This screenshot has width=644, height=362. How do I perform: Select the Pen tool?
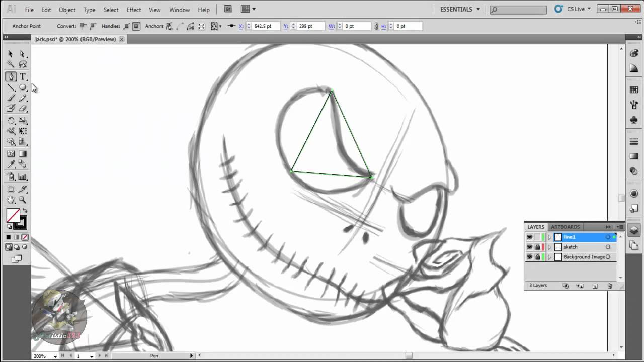11,77
